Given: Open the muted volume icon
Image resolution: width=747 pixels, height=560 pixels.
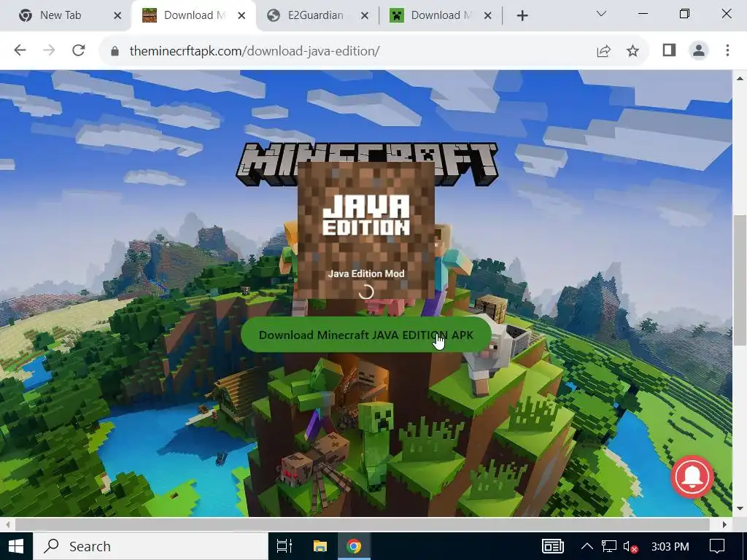Looking at the screenshot, I should [630, 547].
